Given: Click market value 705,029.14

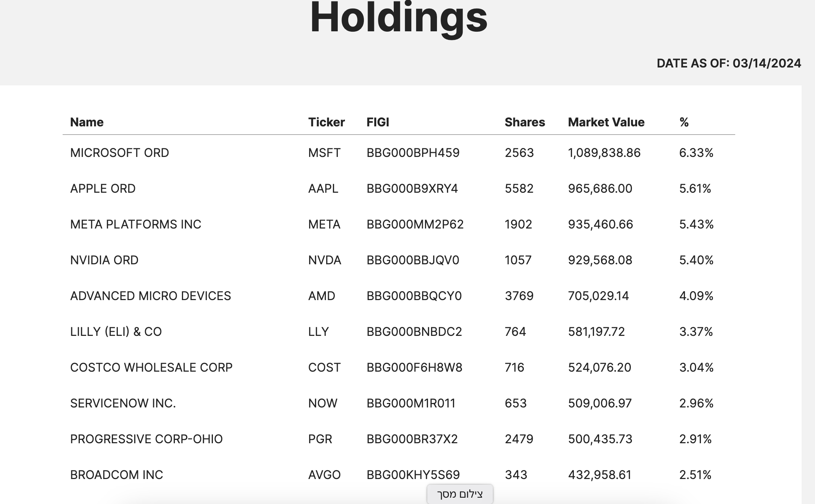Looking at the screenshot, I should coord(598,296).
